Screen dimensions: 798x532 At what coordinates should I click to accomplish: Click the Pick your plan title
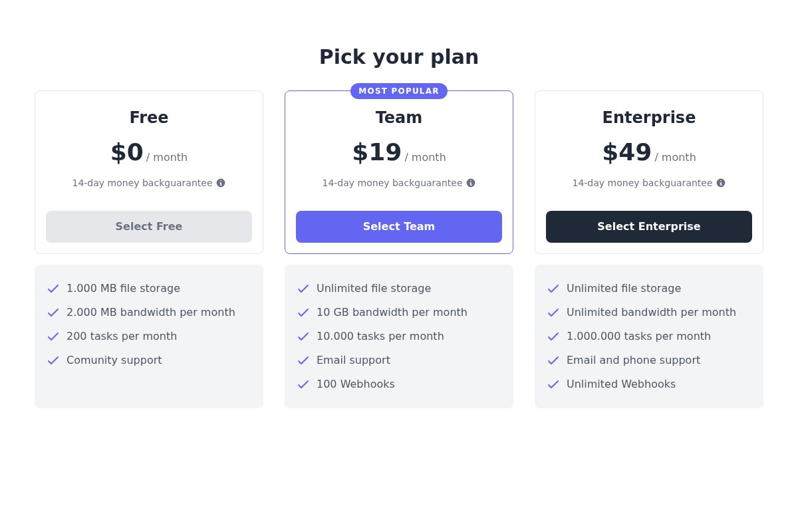[399, 57]
